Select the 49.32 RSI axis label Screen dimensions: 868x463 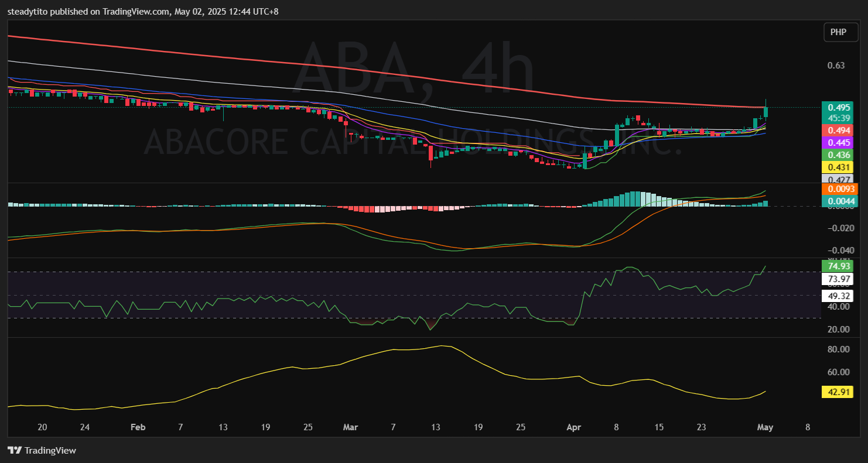click(x=838, y=296)
